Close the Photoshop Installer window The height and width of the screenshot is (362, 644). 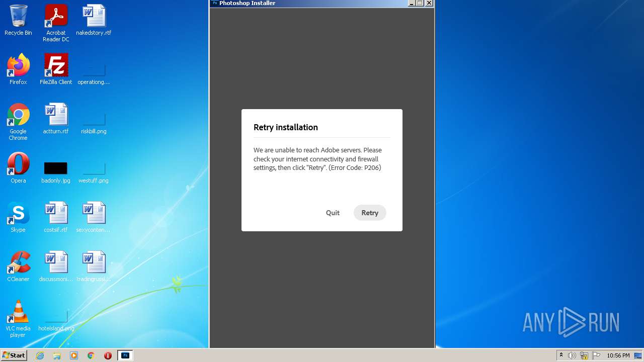[429, 3]
